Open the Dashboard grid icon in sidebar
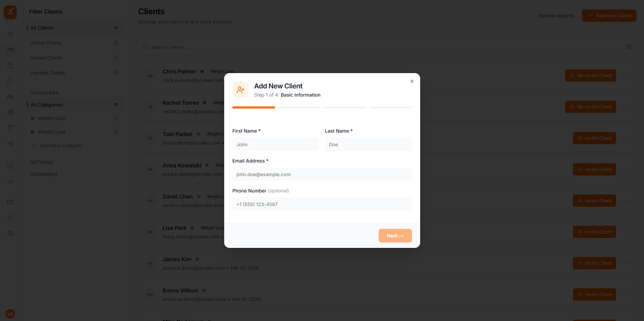644x321 pixels. click(10, 34)
